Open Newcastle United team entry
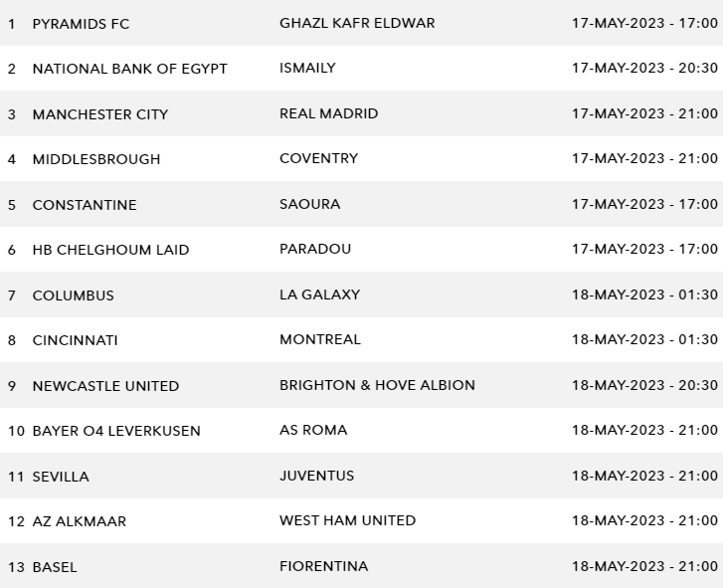Image resolution: width=723 pixels, height=588 pixels. pos(105,386)
